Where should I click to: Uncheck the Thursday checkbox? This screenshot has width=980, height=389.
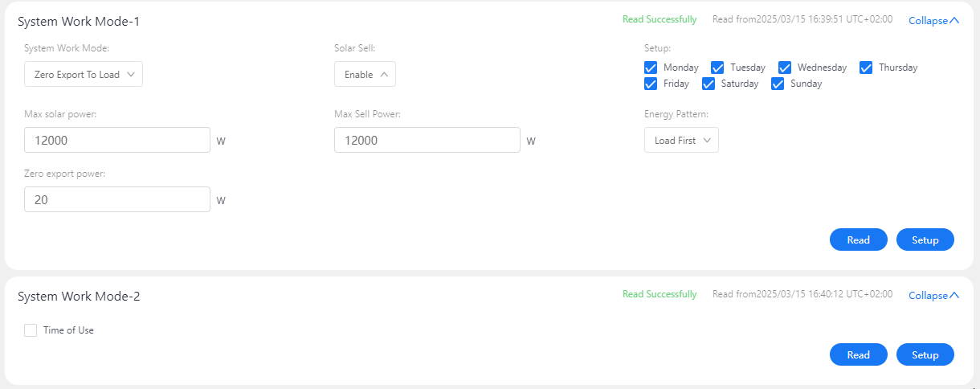867,68
